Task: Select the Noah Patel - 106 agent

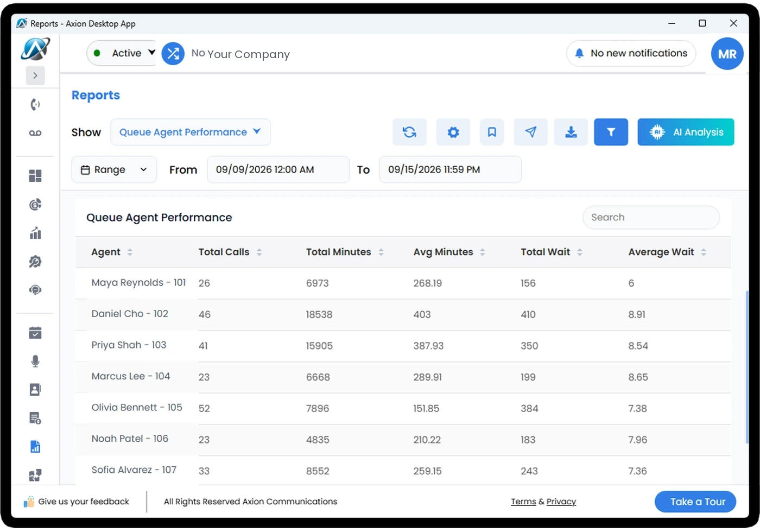Action: [130, 439]
